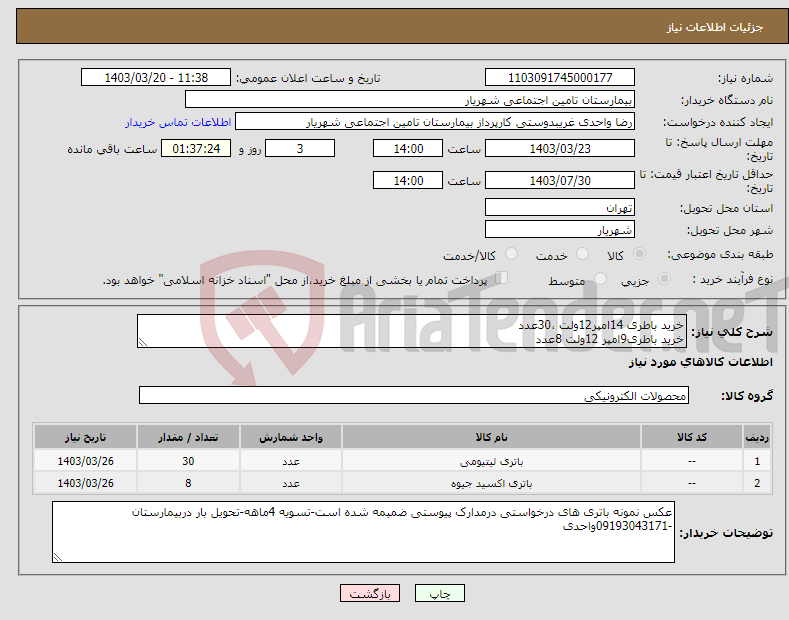Screen dimensions: 789x620
Task: Click the کد کالا column header
Action: [x=692, y=437]
